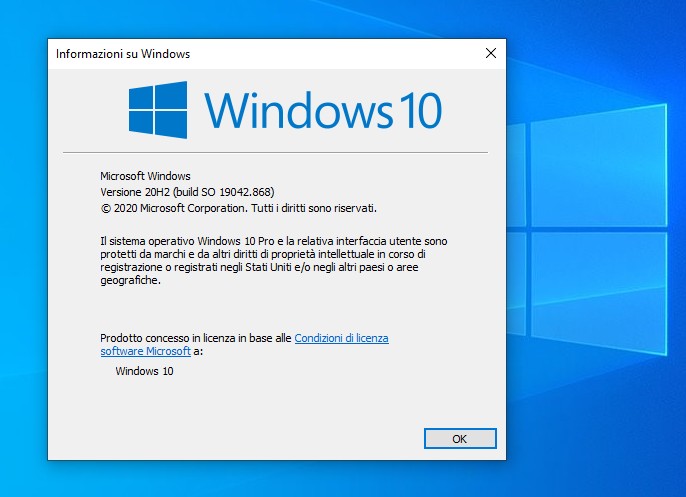Image resolution: width=686 pixels, height=497 pixels.
Task: Click the Versione 20H2 build line
Action: tap(187, 192)
